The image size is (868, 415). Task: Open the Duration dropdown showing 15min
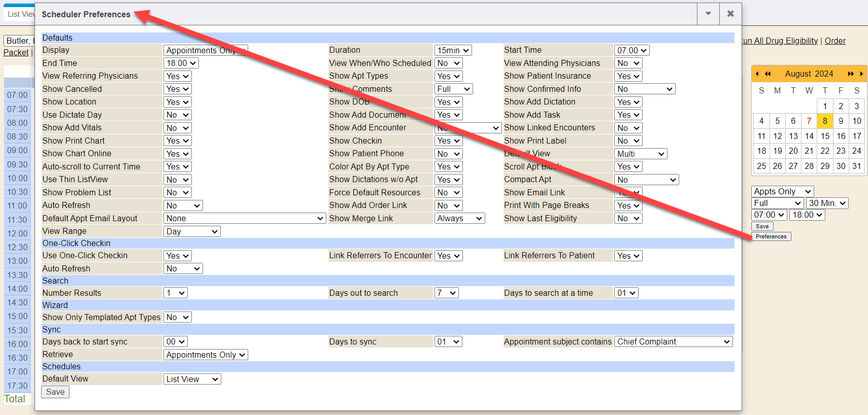(x=453, y=50)
